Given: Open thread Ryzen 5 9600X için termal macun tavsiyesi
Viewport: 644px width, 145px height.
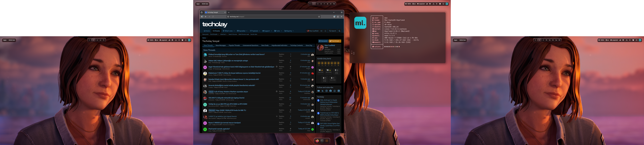Looking at the screenshot, I should [x=225, y=123].
